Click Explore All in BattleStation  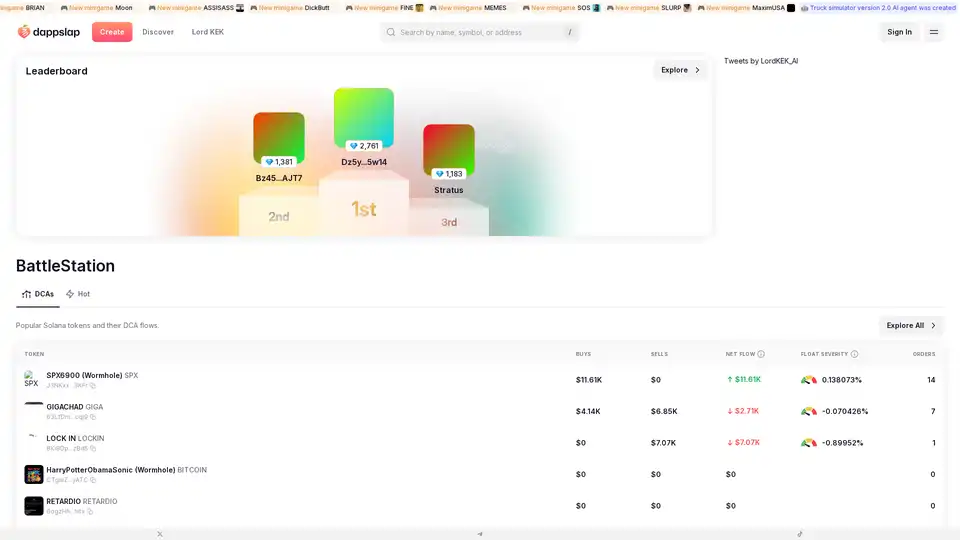click(911, 325)
